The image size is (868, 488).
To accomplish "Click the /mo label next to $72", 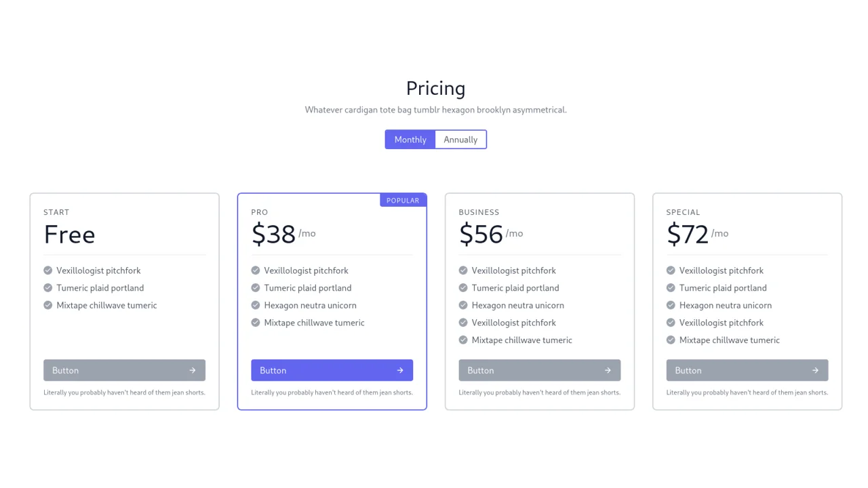I will 719,233.
